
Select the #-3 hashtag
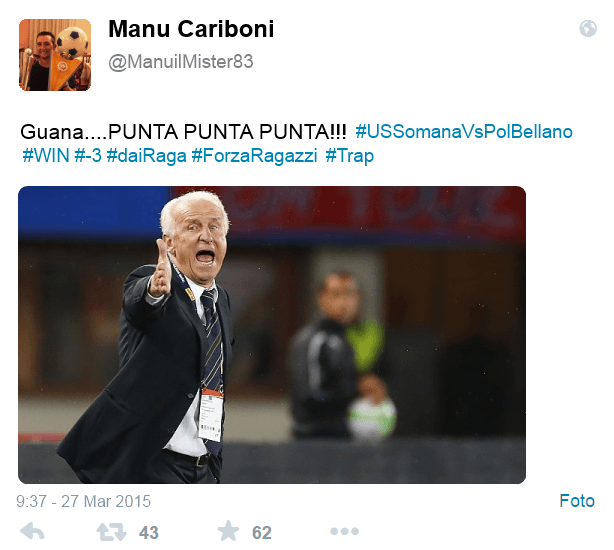[x=88, y=156]
